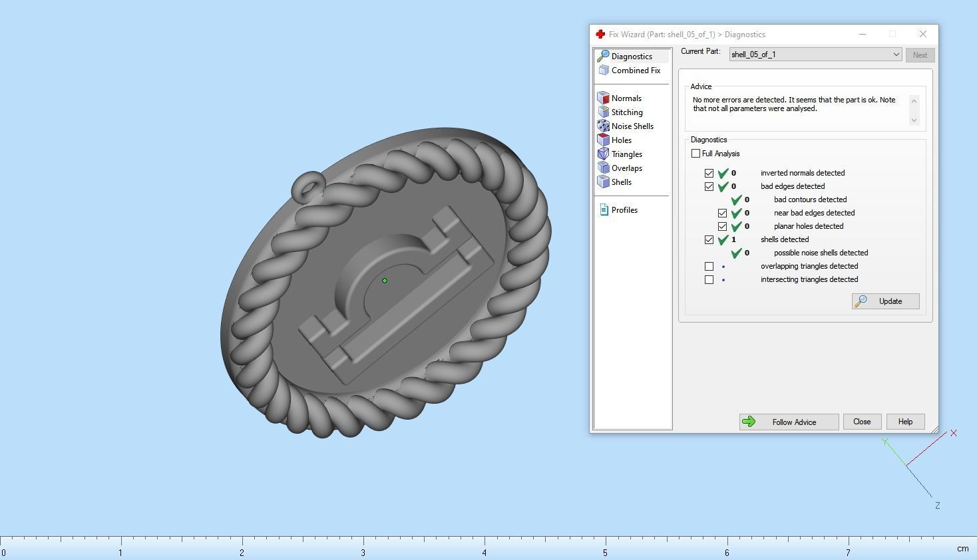This screenshot has height=560, width=977.
Task: Uncheck bad edges detected checkbox
Action: pyautogui.click(x=709, y=186)
